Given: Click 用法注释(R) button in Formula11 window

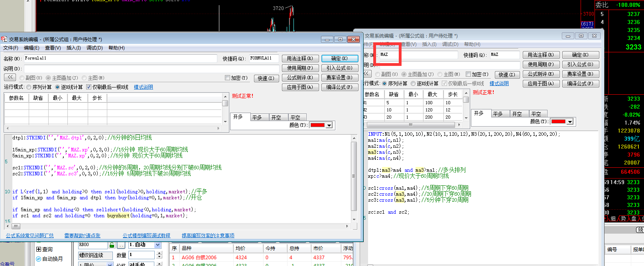Looking at the screenshot, I should [x=300, y=58].
